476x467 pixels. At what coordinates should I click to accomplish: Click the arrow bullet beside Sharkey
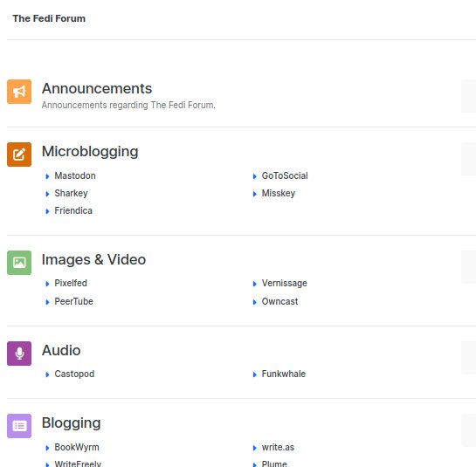(47, 194)
